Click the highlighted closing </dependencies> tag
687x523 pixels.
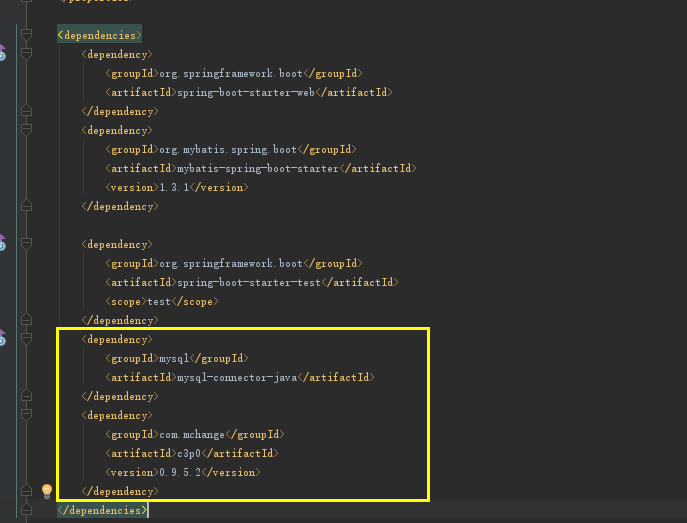coord(102,510)
